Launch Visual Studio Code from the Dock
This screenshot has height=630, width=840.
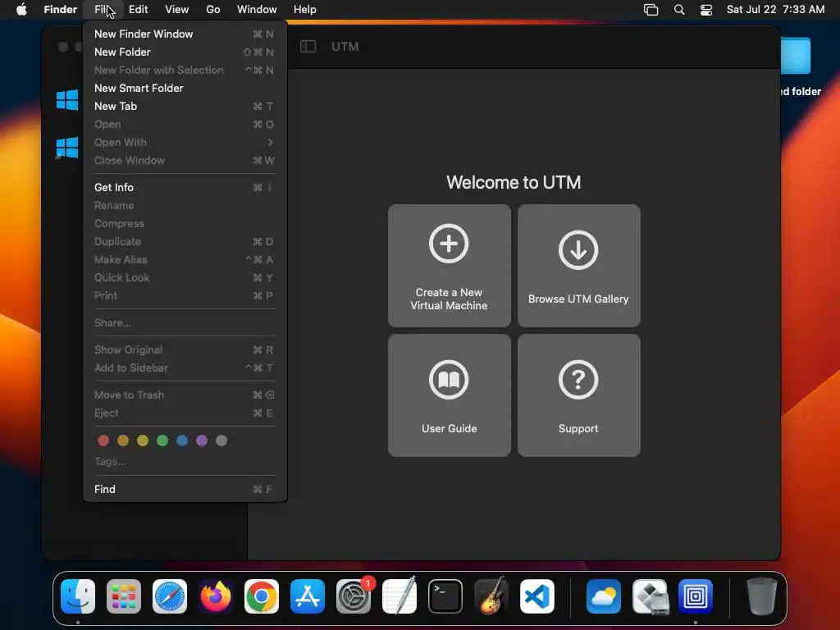[536, 596]
